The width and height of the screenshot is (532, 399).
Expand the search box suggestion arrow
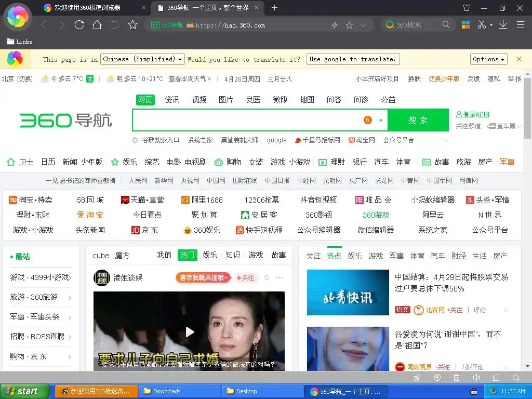click(381, 120)
